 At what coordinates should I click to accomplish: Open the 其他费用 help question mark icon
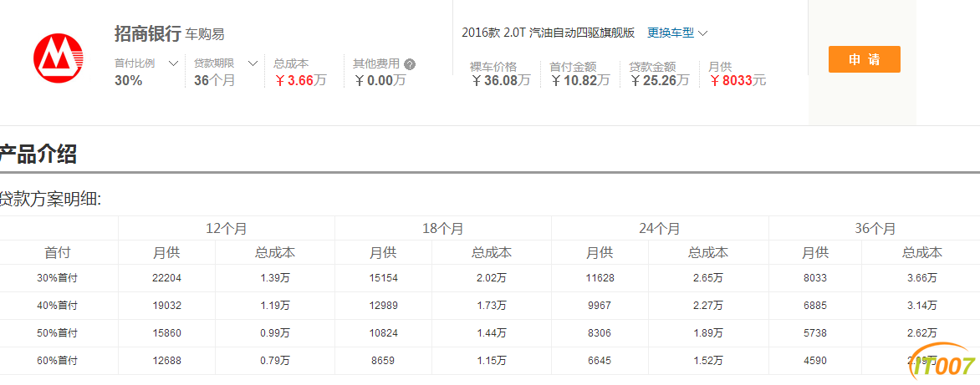click(x=410, y=63)
